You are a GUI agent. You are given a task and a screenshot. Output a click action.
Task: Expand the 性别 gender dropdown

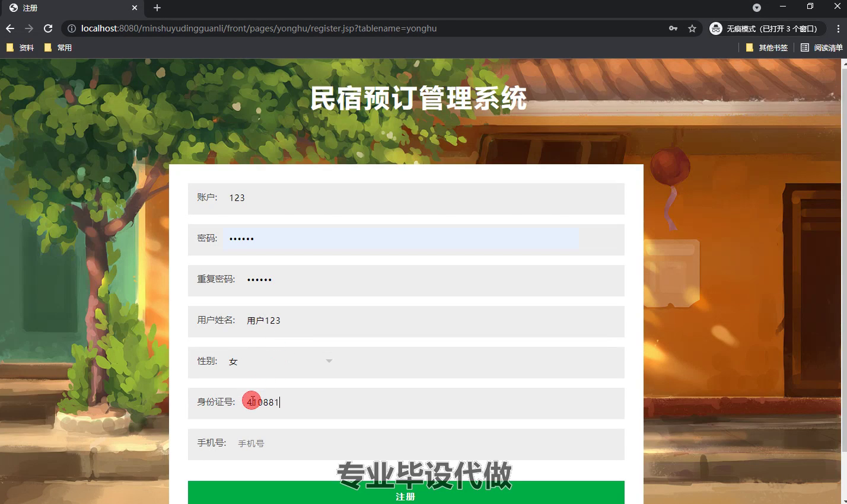(281, 361)
